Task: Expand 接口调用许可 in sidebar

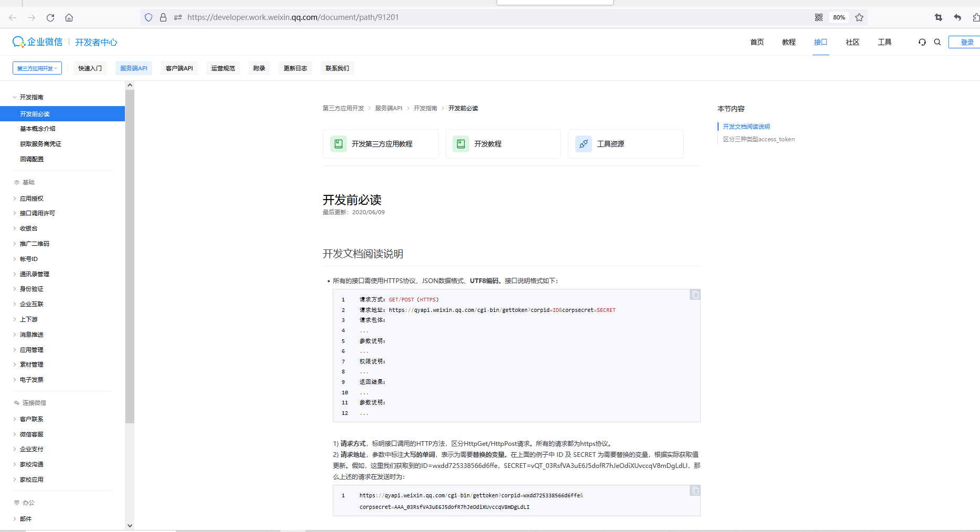Action: (37, 213)
